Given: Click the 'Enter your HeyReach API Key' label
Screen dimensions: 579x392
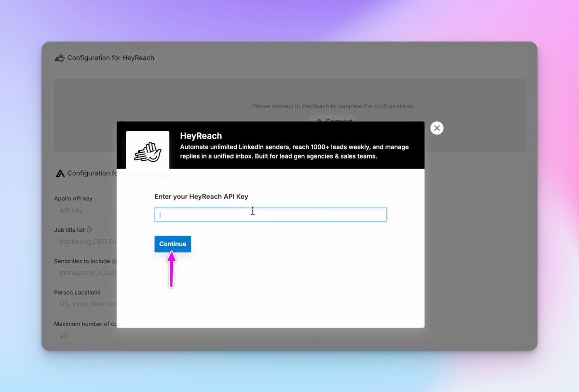Looking at the screenshot, I should [x=201, y=196].
